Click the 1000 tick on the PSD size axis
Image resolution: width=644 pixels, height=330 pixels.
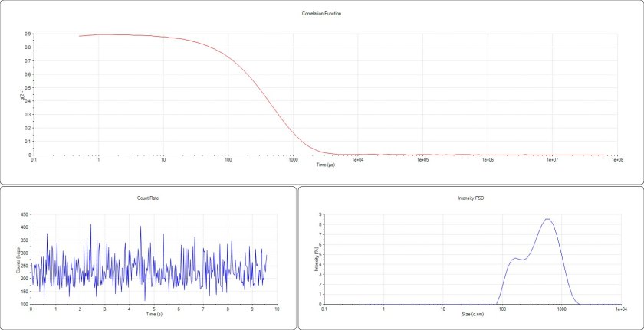click(x=561, y=309)
